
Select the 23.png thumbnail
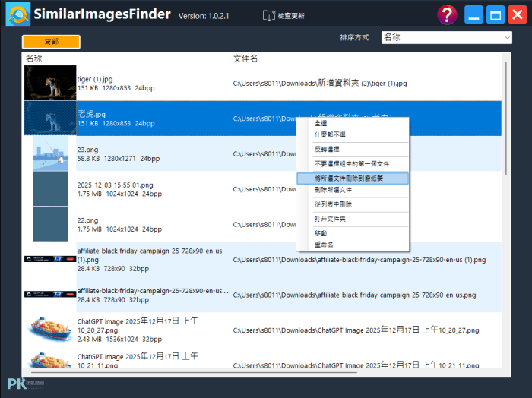(x=50, y=153)
